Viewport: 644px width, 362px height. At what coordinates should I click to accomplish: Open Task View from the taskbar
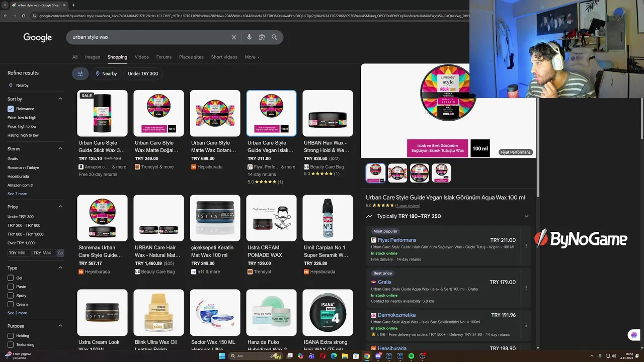point(289,356)
